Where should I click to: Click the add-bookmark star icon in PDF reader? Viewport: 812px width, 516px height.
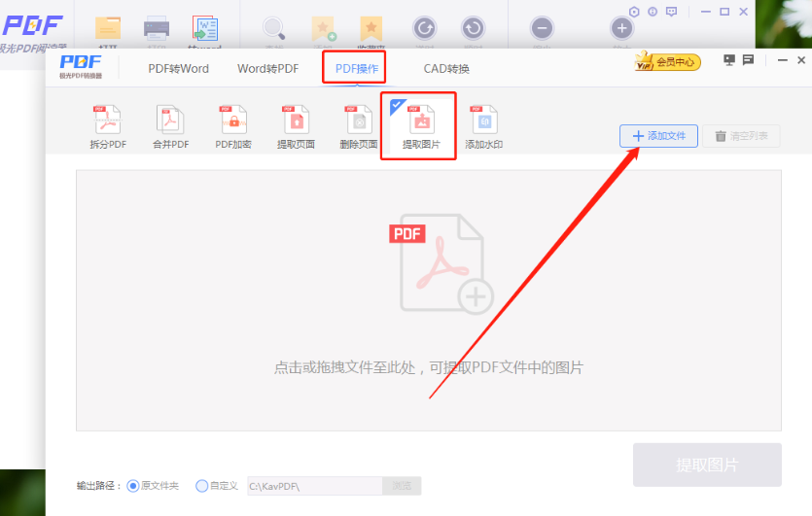(x=323, y=28)
